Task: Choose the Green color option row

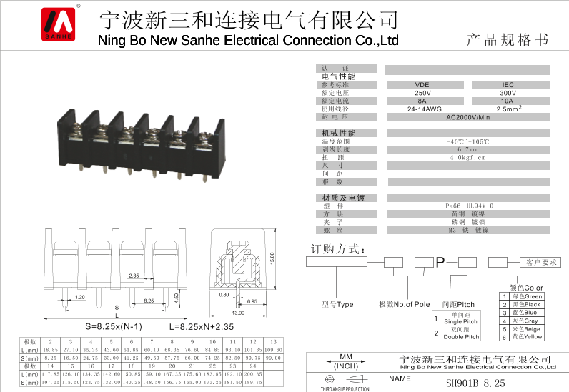Action: (x=525, y=296)
